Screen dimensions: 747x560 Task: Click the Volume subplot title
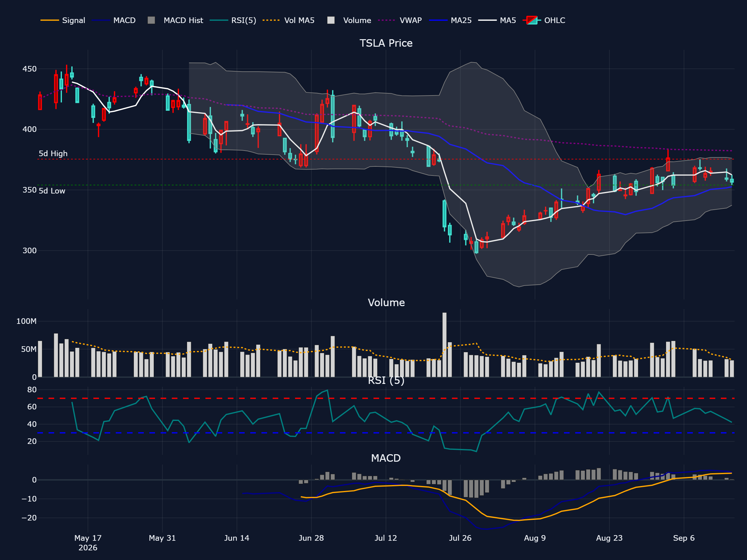386,302
